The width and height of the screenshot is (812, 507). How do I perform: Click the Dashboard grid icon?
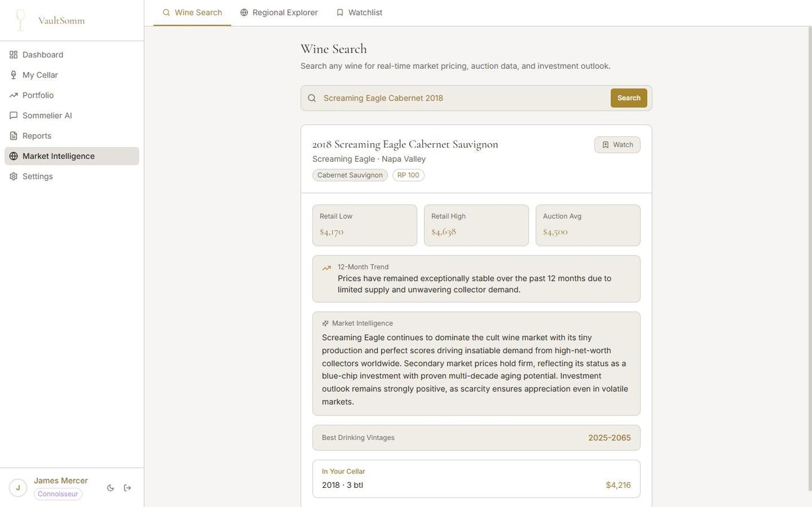click(13, 54)
